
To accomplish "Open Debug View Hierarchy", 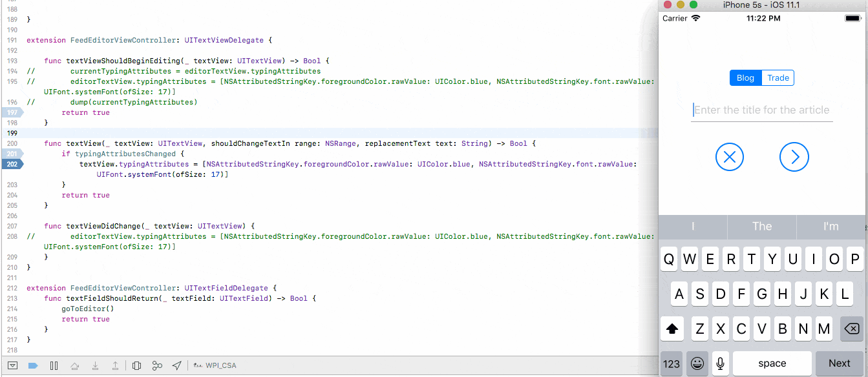I will [136, 365].
